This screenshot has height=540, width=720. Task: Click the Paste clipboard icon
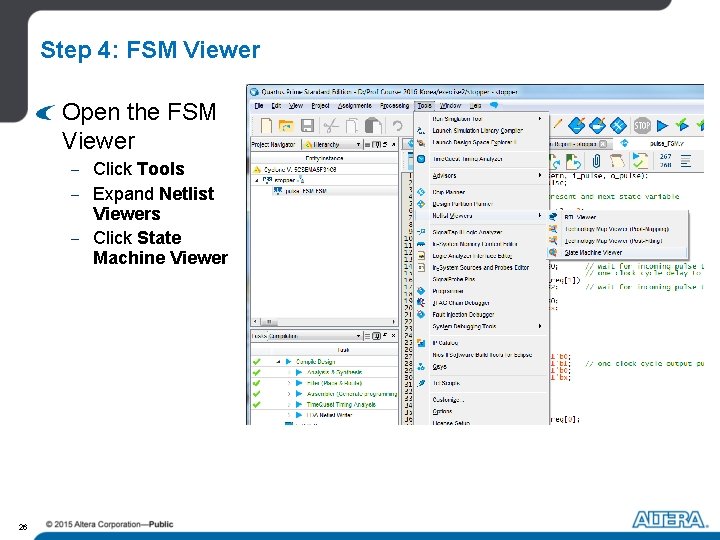pos(373,125)
